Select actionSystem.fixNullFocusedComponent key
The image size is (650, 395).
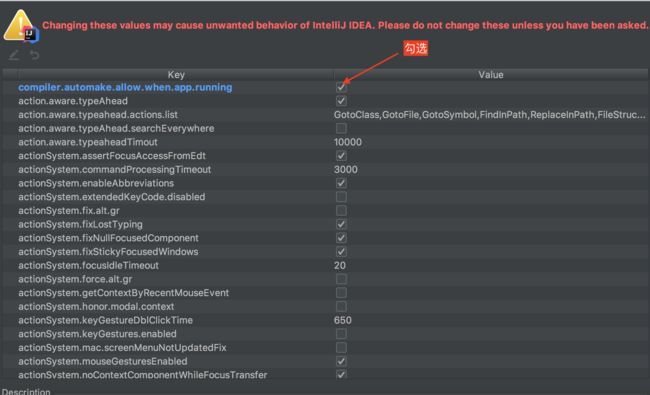108,237
